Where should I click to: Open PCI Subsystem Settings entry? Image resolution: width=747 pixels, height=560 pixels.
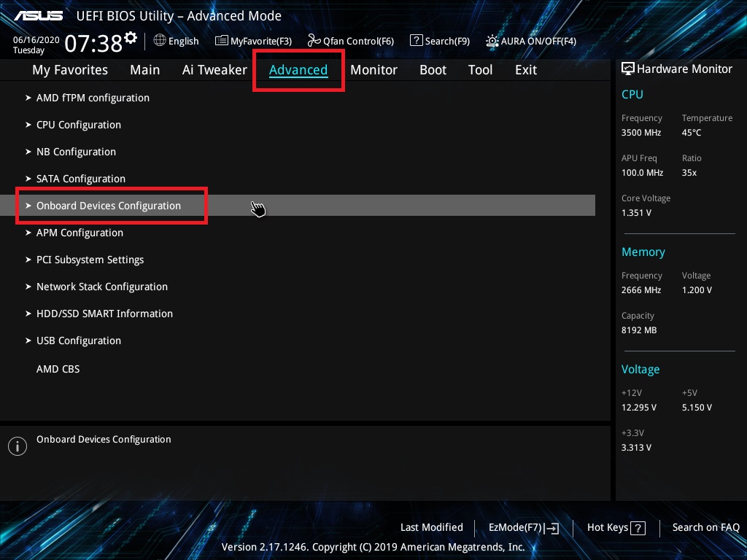(90, 260)
